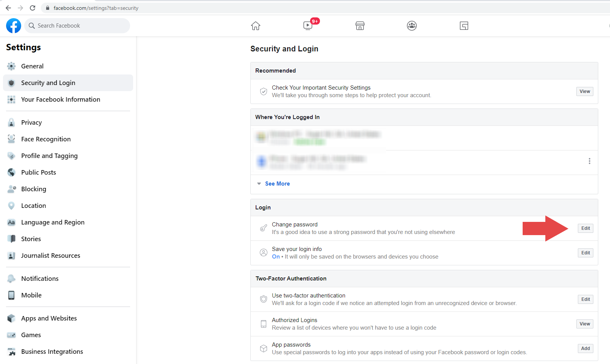This screenshot has height=364, width=610.
Task: Click the key icon beside Change password
Action: [x=264, y=228]
